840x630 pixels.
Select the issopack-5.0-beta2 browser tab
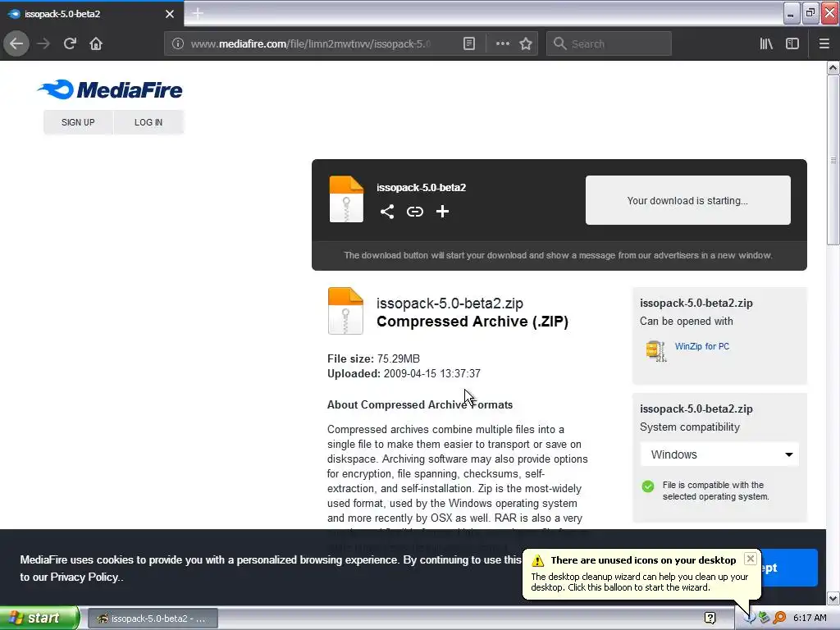pyautogui.click(x=91, y=14)
